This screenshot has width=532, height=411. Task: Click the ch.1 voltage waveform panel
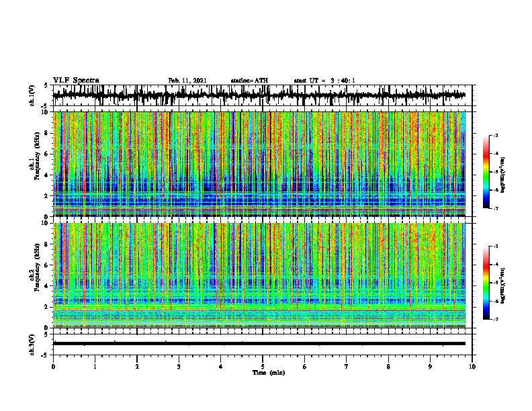262,95
